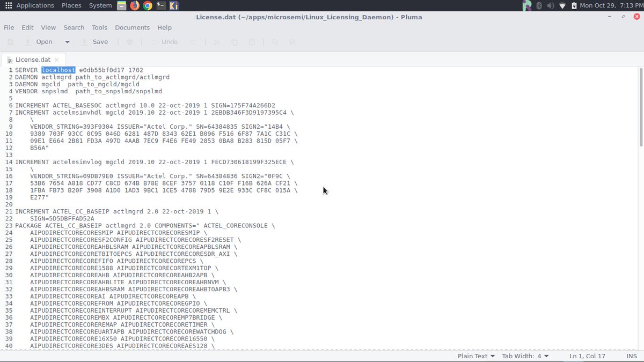Launch KiCad from the top panel
The image size is (644, 362).
(174, 5)
